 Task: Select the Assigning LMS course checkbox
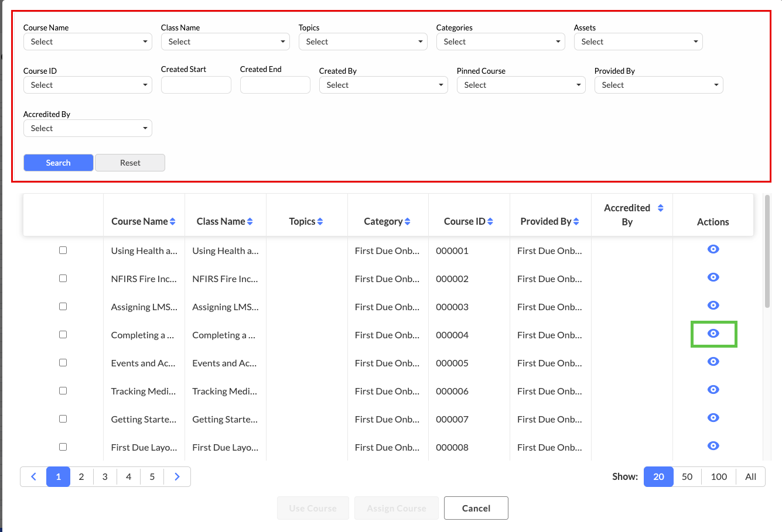63,307
